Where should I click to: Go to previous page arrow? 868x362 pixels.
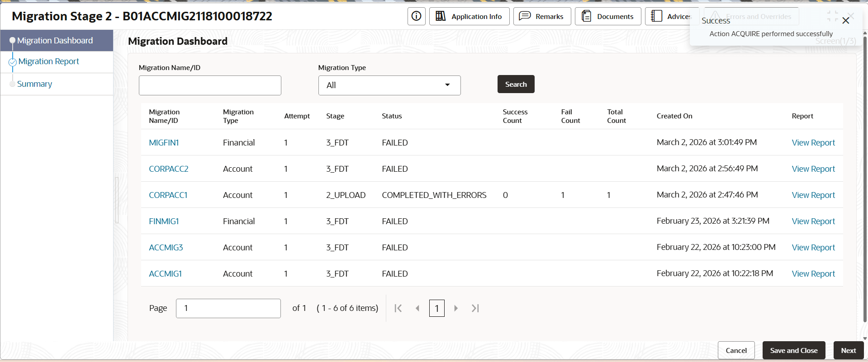click(417, 308)
